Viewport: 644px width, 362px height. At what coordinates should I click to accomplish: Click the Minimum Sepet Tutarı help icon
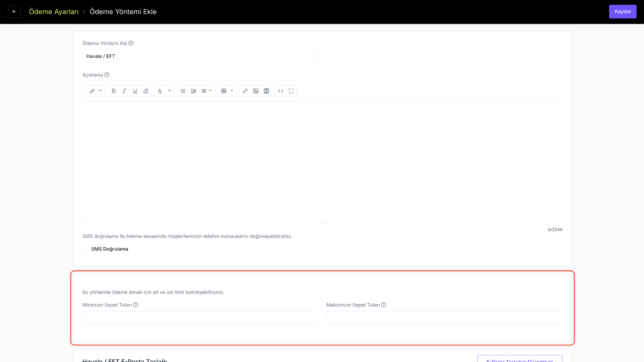click(x=136, y=305)
